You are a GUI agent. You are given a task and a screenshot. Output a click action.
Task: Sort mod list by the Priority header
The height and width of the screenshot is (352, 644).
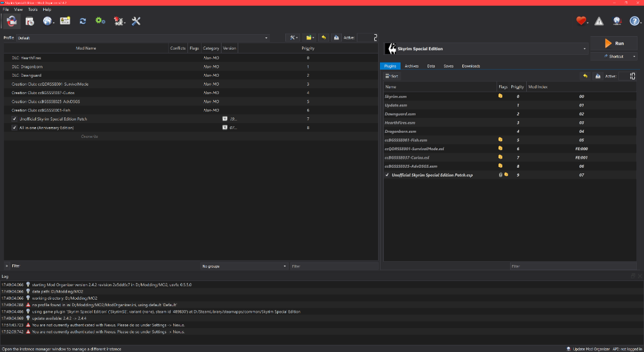(x=308, y=48)
